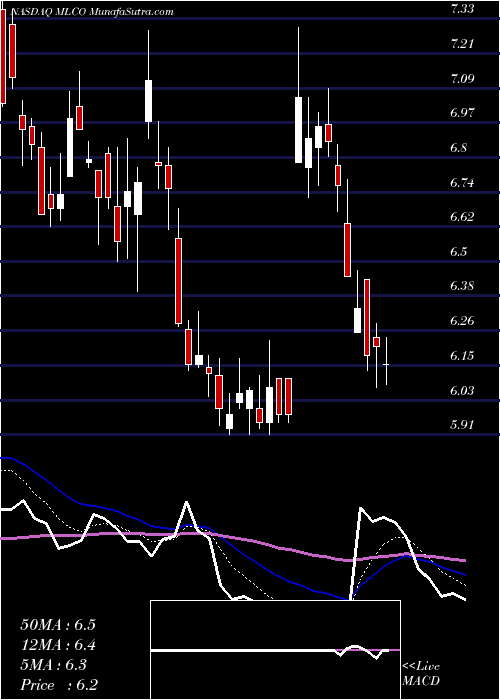Click the 6.26 price axis label
This screenshot has height=700, width=500.
click(463, 321)
